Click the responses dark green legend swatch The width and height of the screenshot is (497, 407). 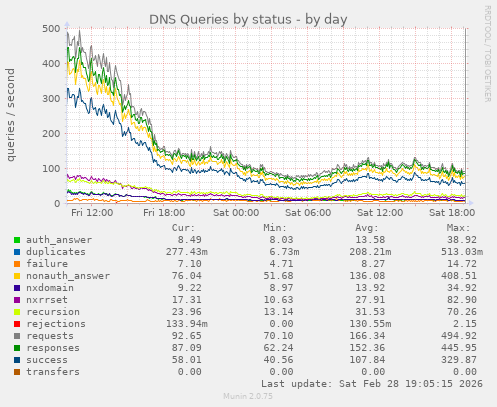[17, 348]
